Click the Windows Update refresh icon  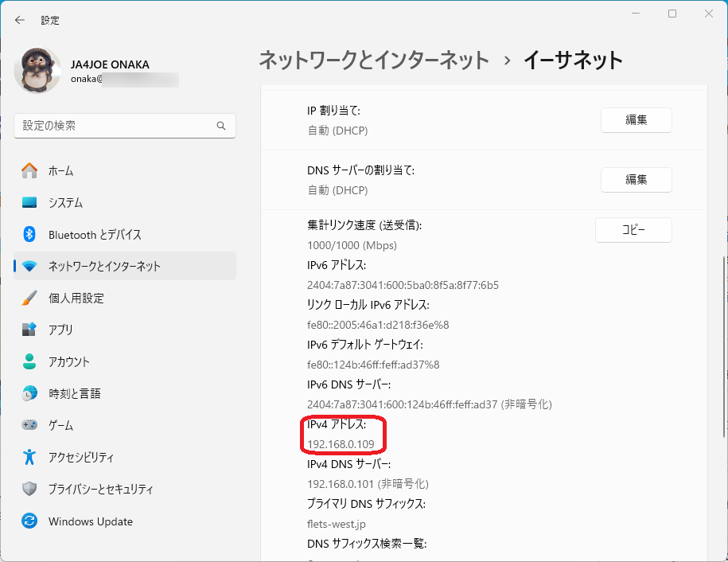point(29,521)
